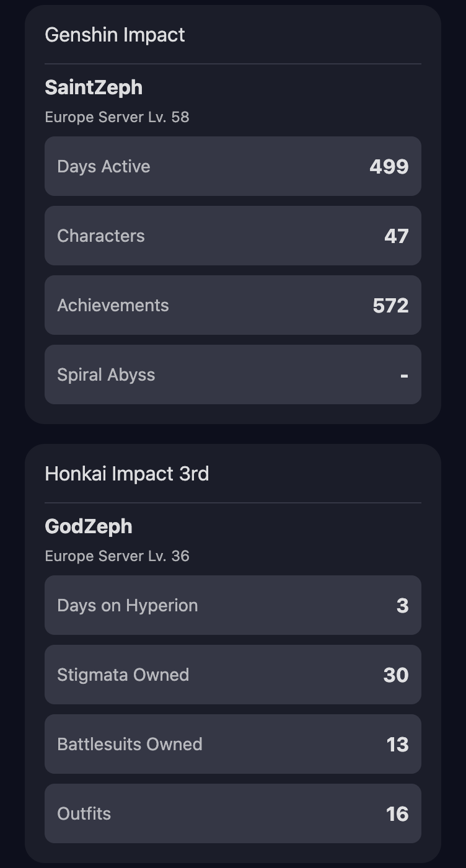
Task: Select the Stigmata Owned stat row
Action: pyautogui.click(x=232, y=675)
